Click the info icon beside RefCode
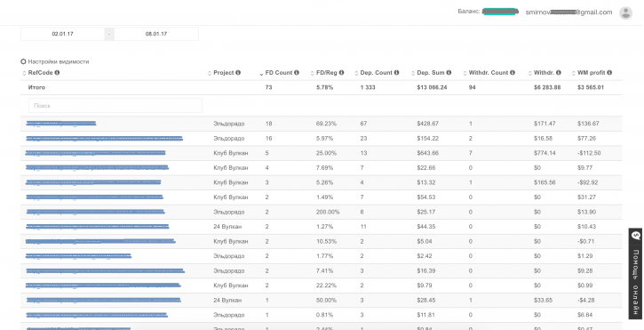The width and height of the screenshot is (644, 330). click(57, 72)
